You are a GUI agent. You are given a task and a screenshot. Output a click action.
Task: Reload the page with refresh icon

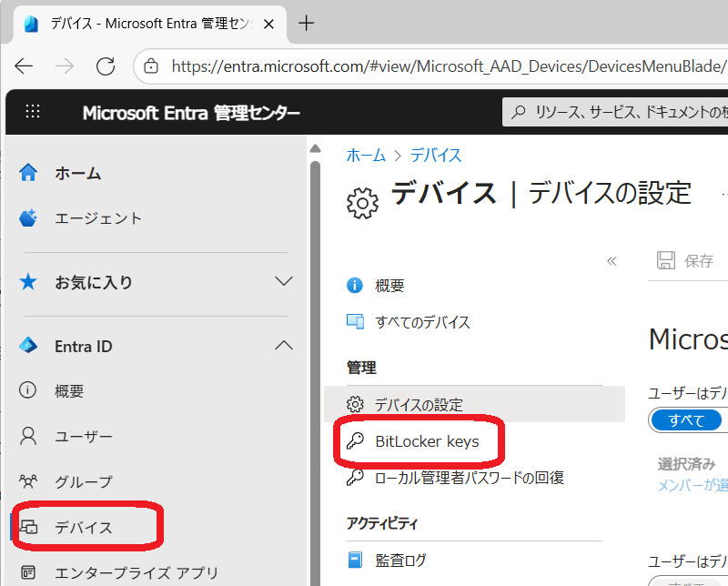click(106, 66)
